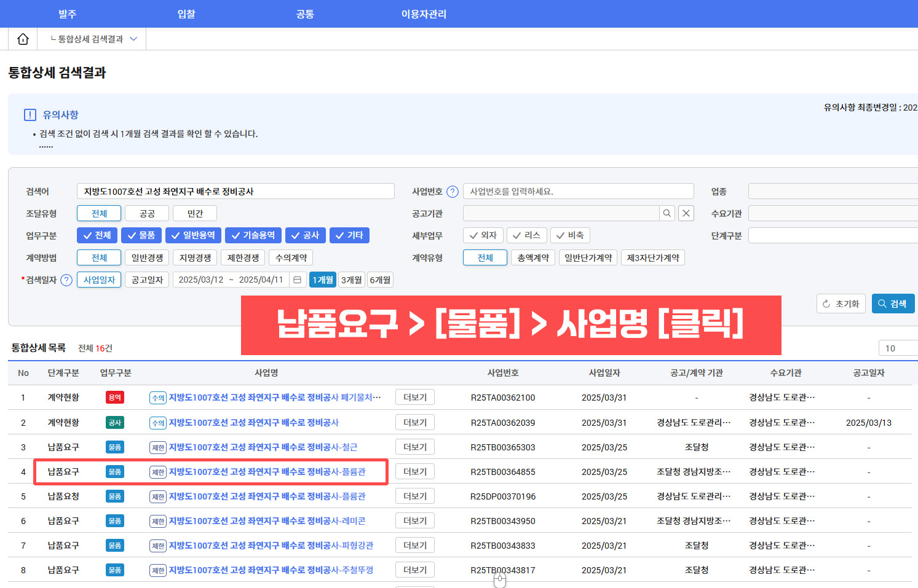Expand row 4 with 더보기 button
Image resolution: width=918 pixels, height=588 pixels.
(415, 471)
